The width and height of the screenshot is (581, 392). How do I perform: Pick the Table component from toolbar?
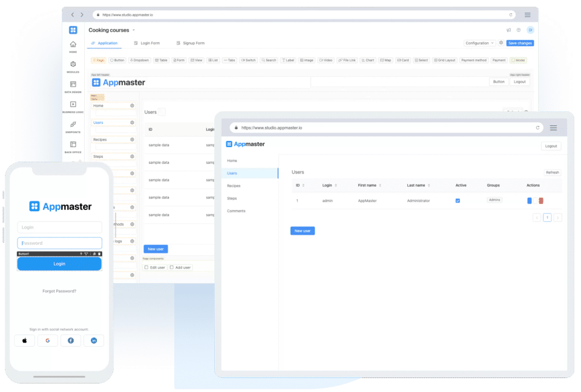(161, 60)
